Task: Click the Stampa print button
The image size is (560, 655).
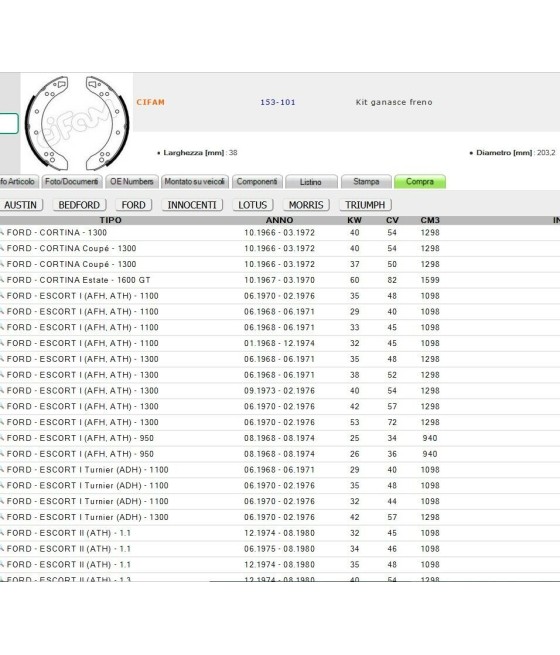Action: coord(366,182)
